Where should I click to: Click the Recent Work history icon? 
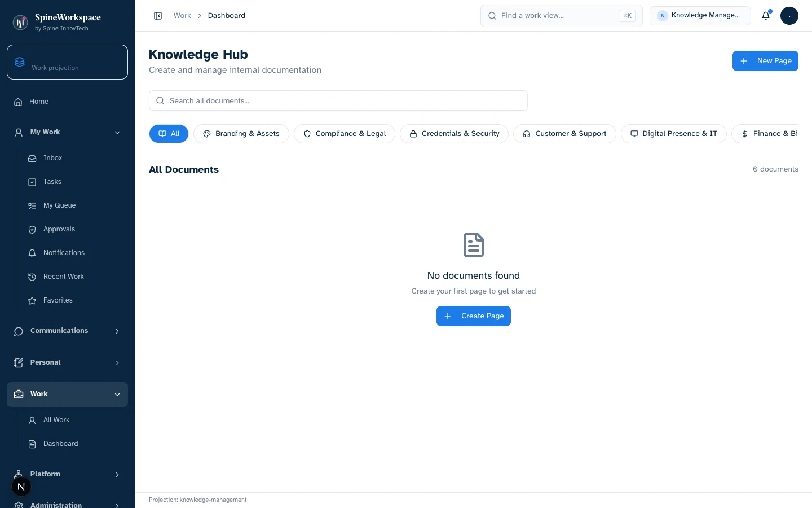(32, 277)
